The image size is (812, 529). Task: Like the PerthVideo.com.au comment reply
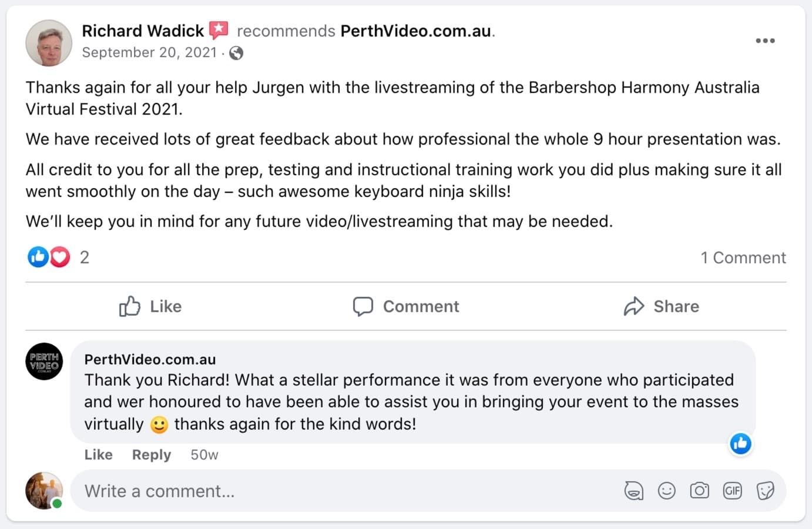98,455
